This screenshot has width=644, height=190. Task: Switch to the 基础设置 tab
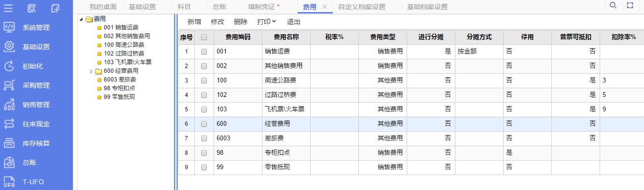pyautogui.click(x=142, y=7)
